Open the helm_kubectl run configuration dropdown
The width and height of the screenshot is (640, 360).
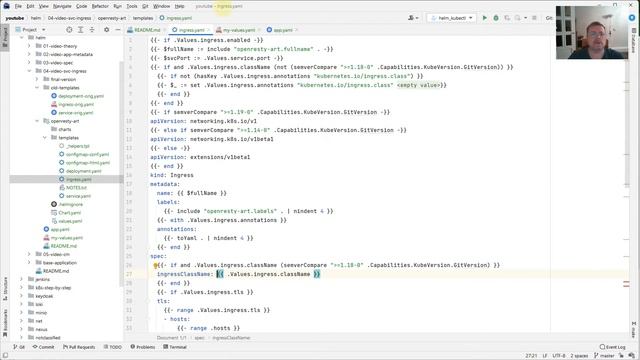tap(451, 18)
